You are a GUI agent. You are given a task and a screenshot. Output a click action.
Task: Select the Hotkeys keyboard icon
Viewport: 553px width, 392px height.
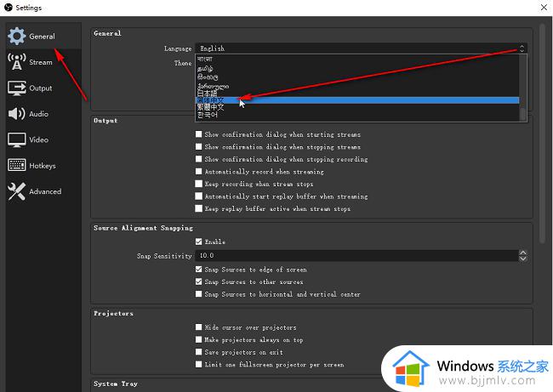[16, 165]
